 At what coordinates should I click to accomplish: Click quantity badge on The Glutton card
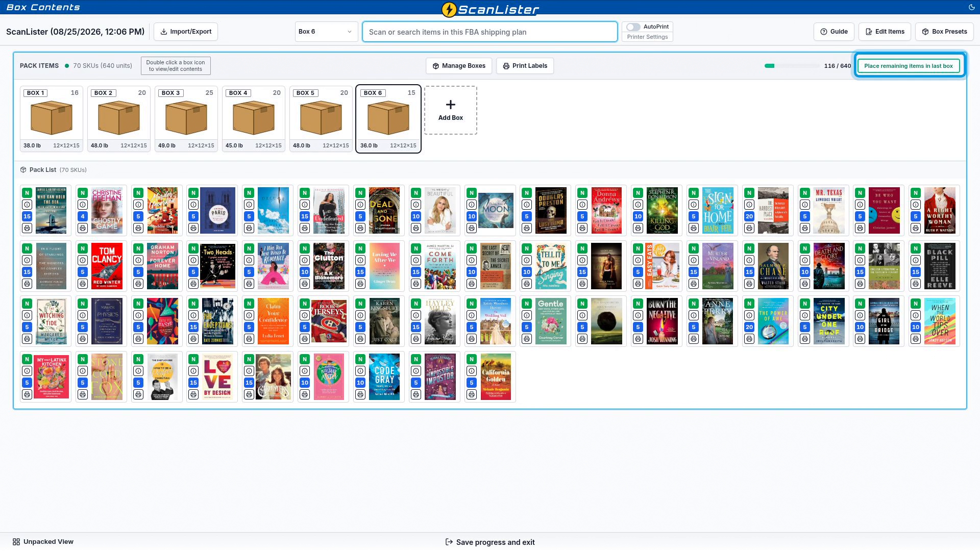coord(305,272)
